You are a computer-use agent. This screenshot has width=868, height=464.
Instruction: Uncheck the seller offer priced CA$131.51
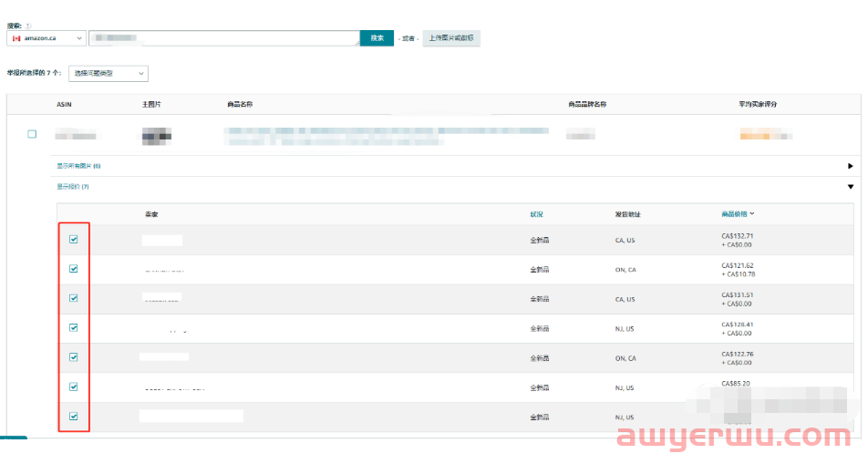pyautogui.click(x=74, y=298)
